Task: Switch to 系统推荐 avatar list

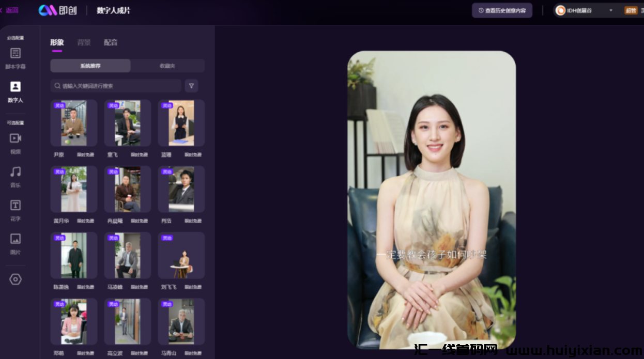Action: pos(90,66)
